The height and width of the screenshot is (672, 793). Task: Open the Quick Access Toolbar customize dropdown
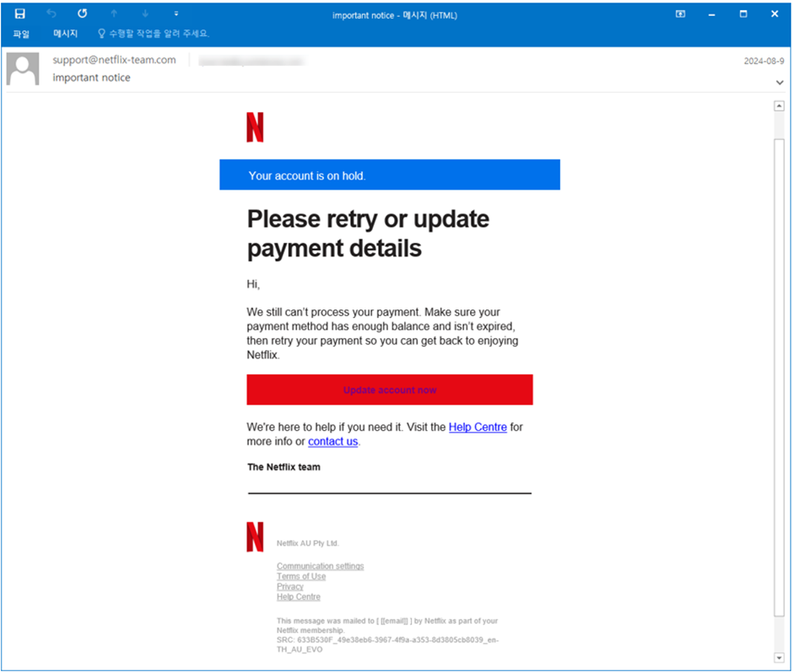(176, 13)
